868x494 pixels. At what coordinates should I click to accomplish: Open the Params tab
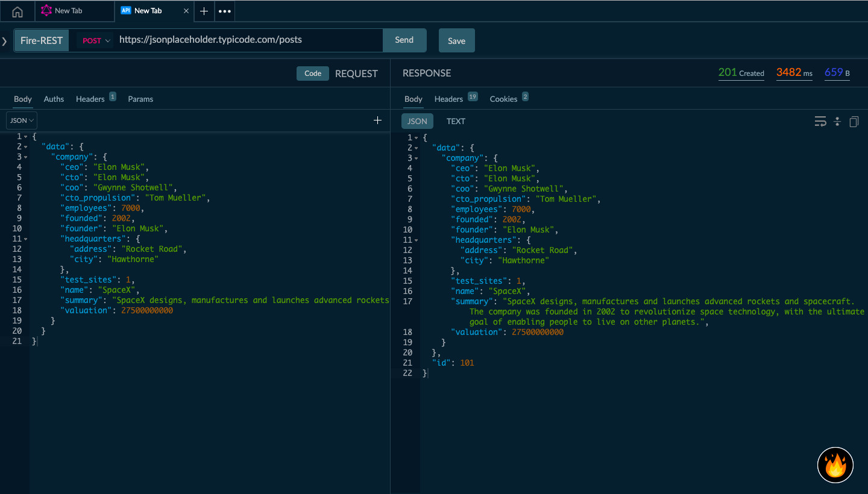coord(140,99)
